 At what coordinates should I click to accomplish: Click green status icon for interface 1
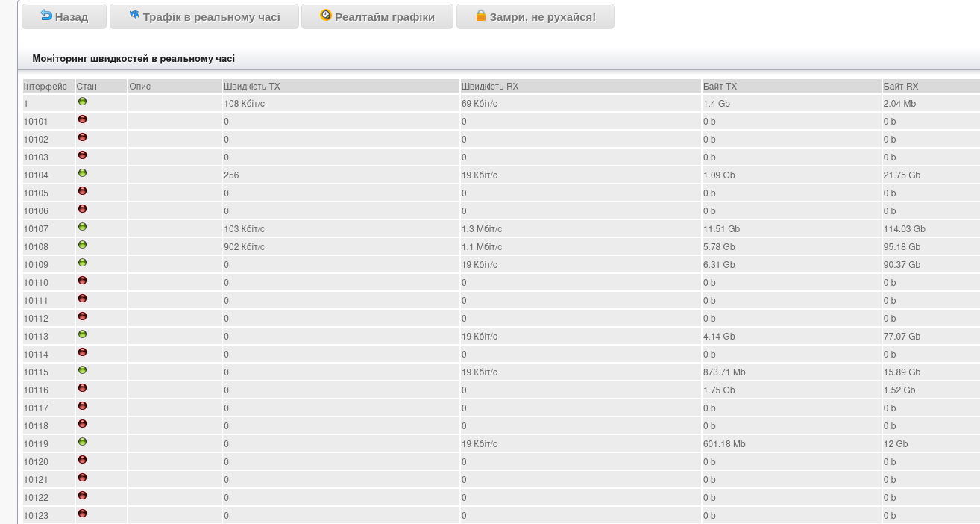(82, 102)
